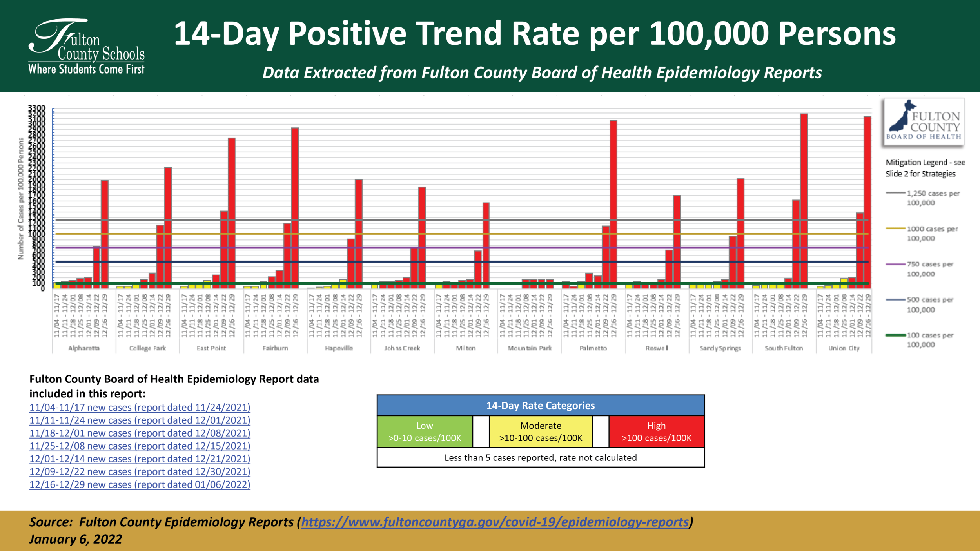Click the Fulton County Schools logo
The width and height of the screenshot is (980, 551).
pyautogui.click(x=86, y=46)
